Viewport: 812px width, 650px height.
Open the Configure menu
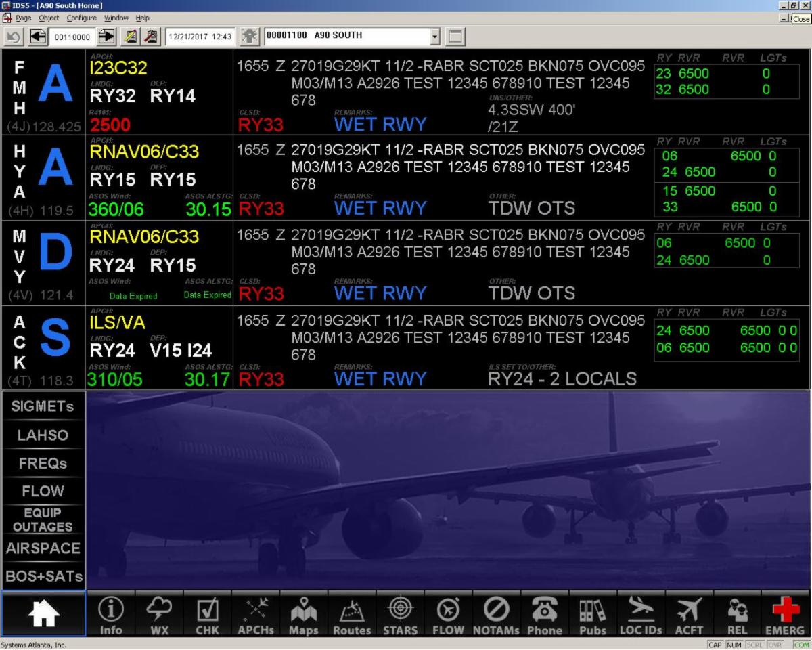[x=81, y=18]
